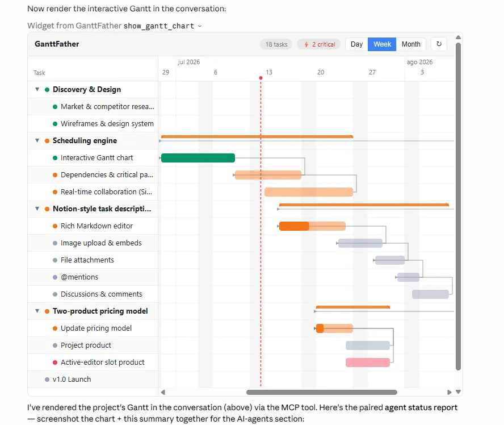Click the scroll-right arrow of the horizontal scrollbar
The width and height of the screenshot is (504, 425).
(449, 392)
